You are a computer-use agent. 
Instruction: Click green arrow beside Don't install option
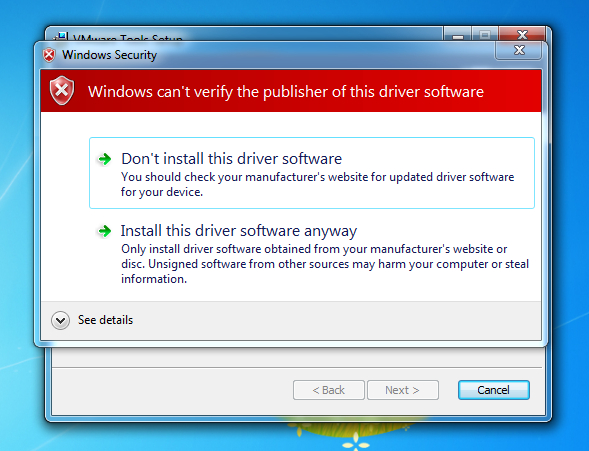(105, 159)
